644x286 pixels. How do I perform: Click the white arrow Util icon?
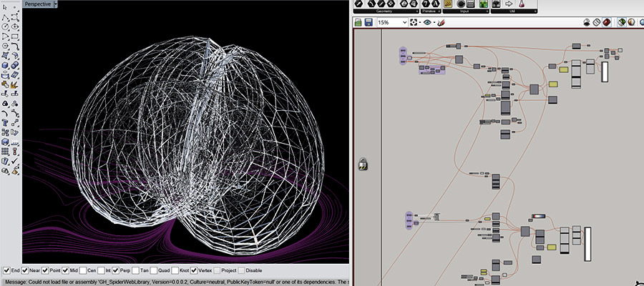tap(509, 4)
